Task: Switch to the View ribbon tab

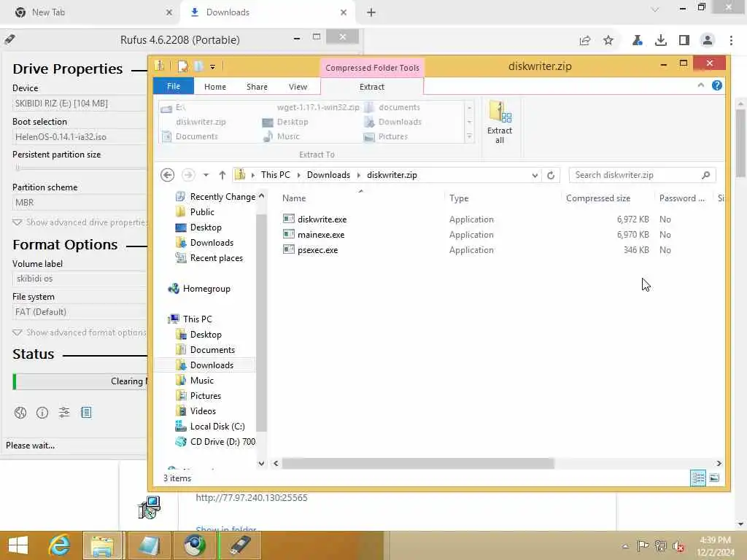Action: point(298,87)
